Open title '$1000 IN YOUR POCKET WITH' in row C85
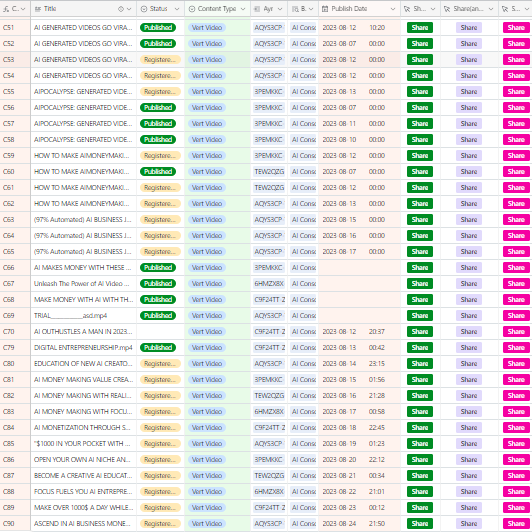 (82, 443)
